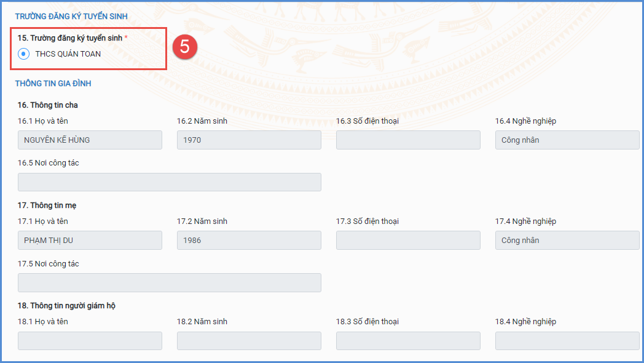Click the guardian's name field 18.1

[x=90, y=341]
